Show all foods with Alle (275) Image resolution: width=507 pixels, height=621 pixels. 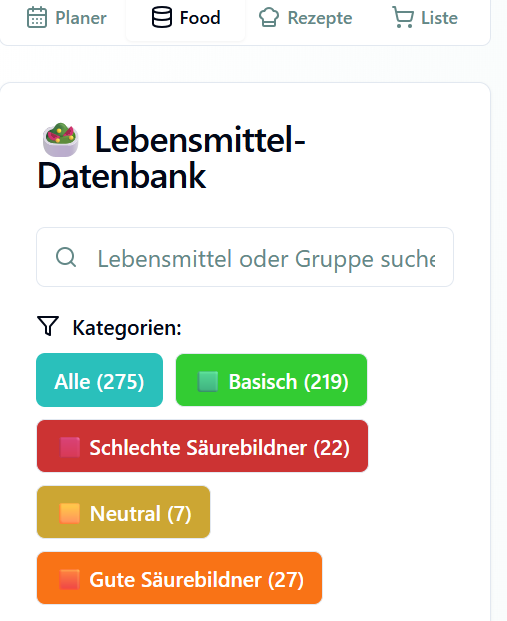(x=99, y=380)
